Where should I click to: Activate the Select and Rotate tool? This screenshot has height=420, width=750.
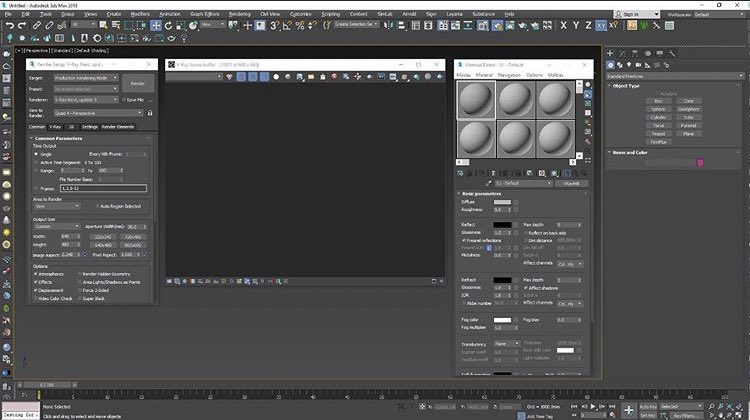tap(168, 25)
